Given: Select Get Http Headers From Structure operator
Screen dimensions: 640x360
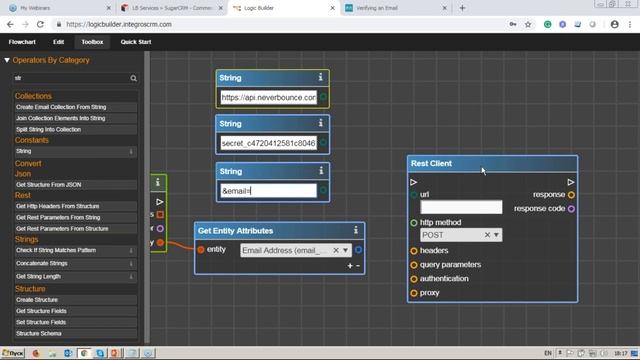Looking at the screenshot, I should click(x=76, y=206).
